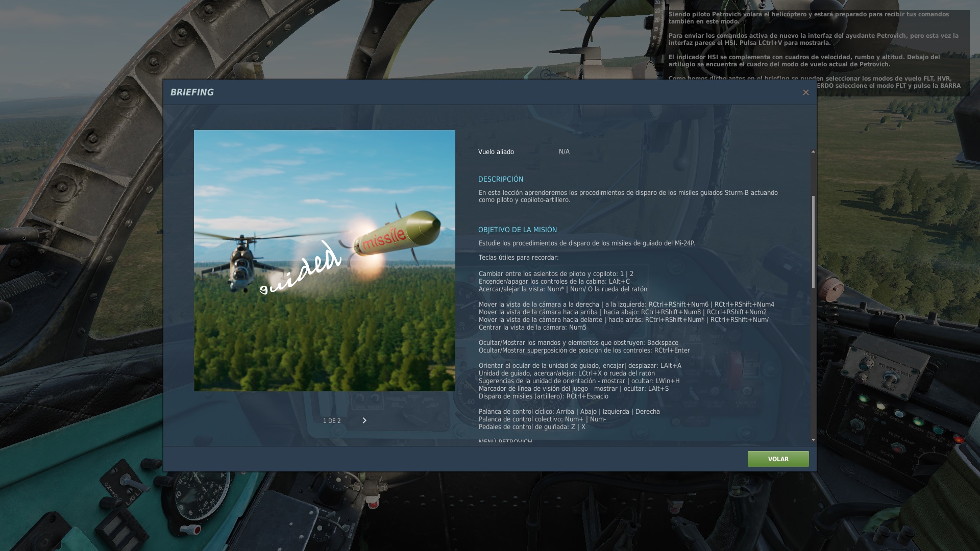This screenshot has height=551, width=980.
Task: Click the DESCRIPCIÓN section heading
Action: click(500, 179)
